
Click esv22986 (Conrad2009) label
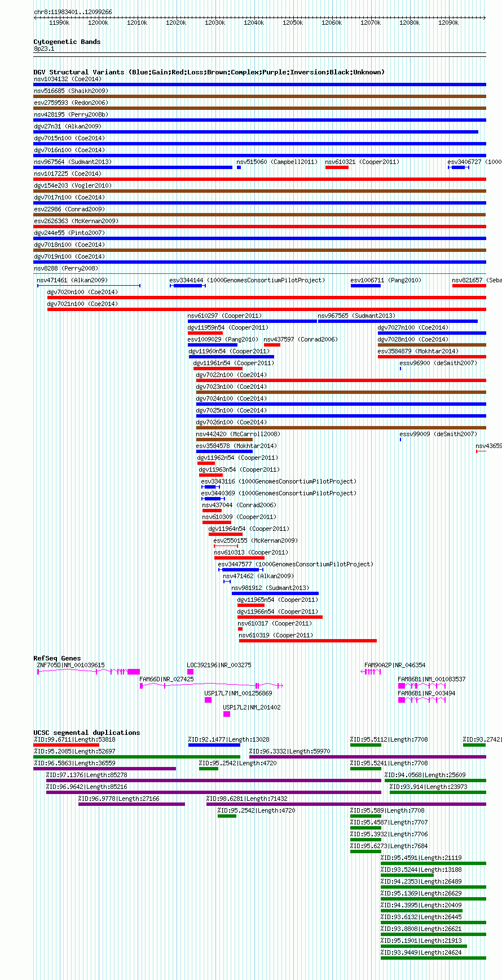(x=69, y=209)
